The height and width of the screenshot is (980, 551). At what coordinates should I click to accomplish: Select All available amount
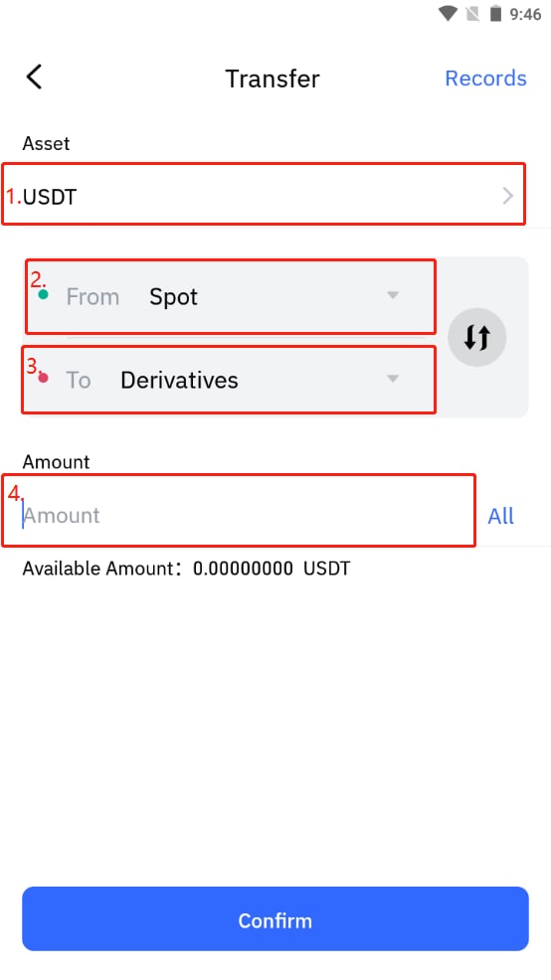coord(500,516)
